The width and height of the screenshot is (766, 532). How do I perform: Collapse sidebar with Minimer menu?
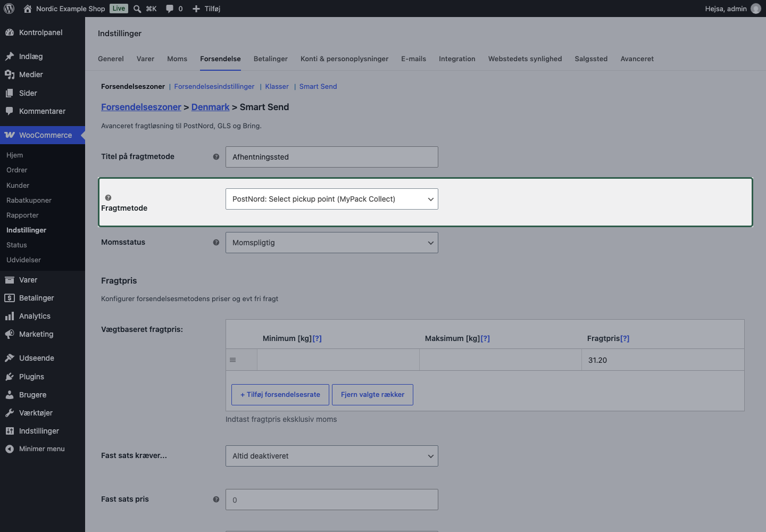[41, 449]
